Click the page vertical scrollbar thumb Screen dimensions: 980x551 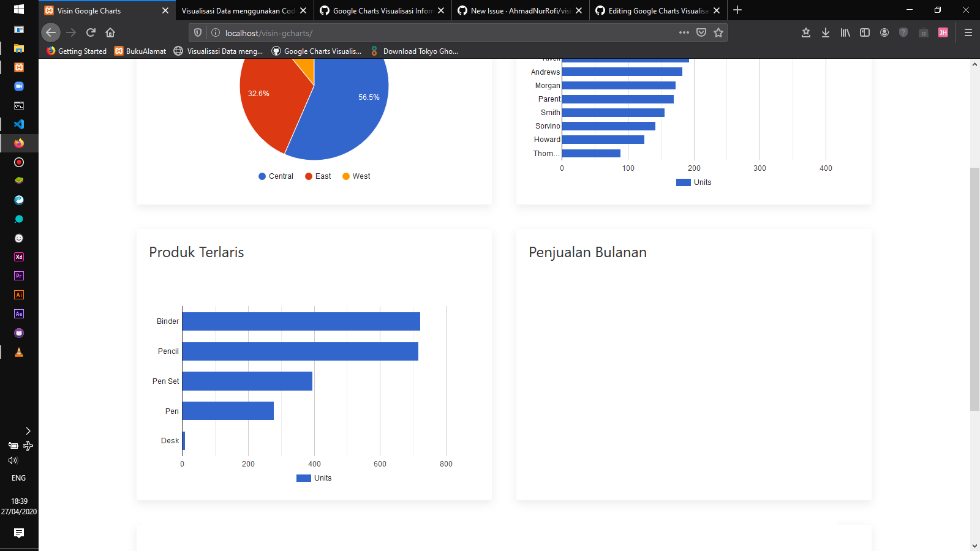pyautogui.click(x=974, y=289)
